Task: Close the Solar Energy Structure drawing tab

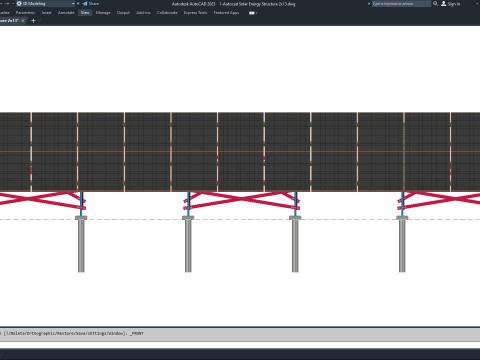Action: [23, 21]
